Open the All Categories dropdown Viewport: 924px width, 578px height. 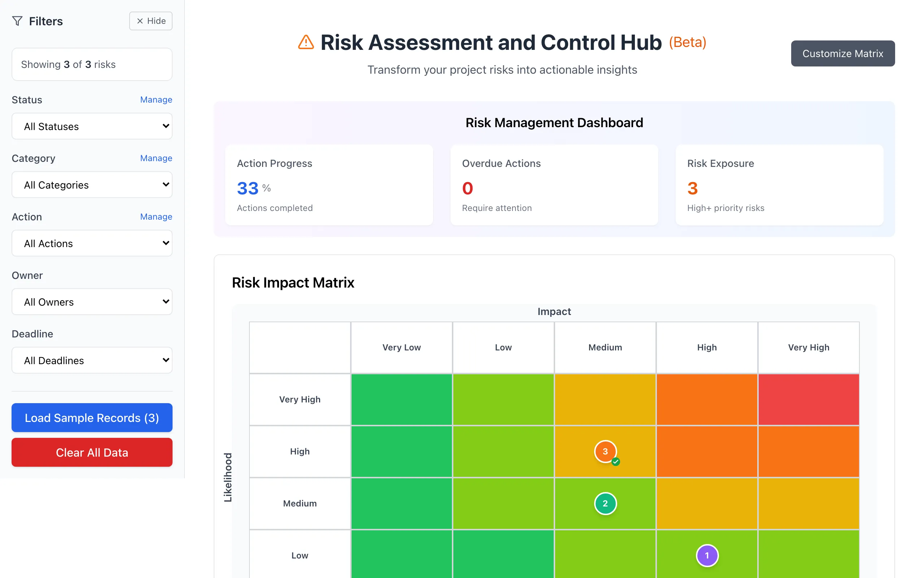[x=92, y=185]
